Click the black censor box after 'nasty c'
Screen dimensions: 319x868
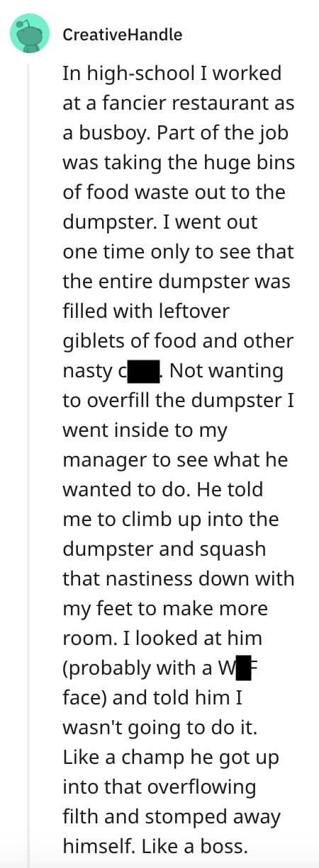pos(146,370)
